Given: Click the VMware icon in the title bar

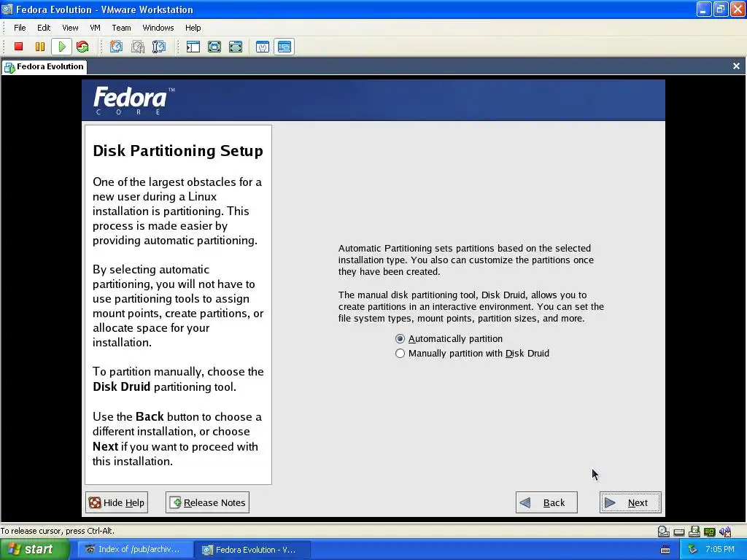Looking at the screenshot, I should click(x=7, y=9).
